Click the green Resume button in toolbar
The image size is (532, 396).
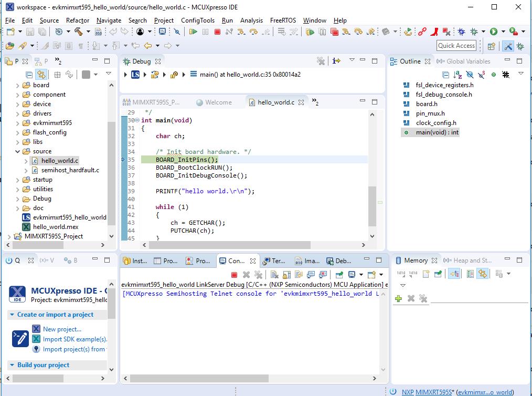coord(193,32)
